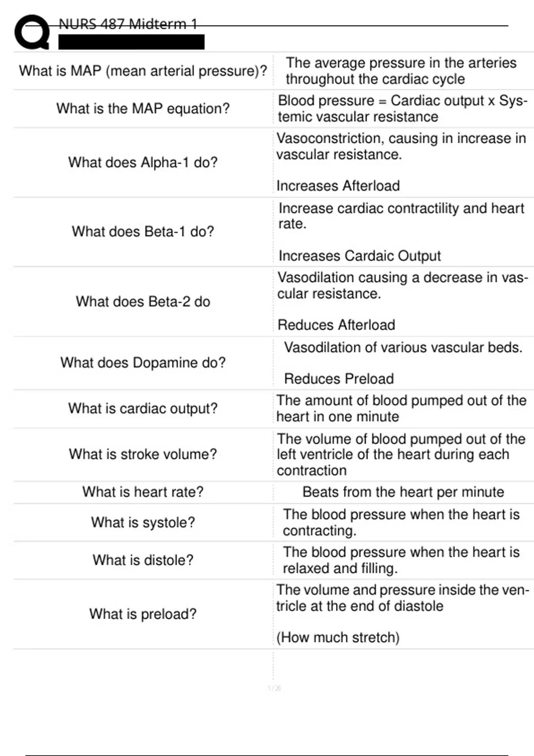Viewport: 534px width, 756px height.
Task: Click the 'What does Dopamine do?' term
Action: 143,363
